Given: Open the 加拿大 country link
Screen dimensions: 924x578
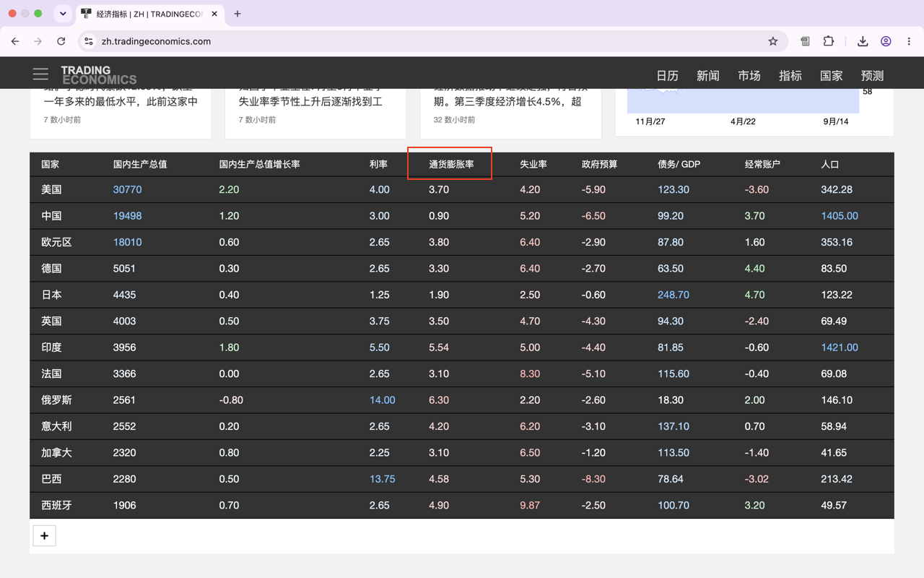Looking at the screenshot, I should [56, 453].
